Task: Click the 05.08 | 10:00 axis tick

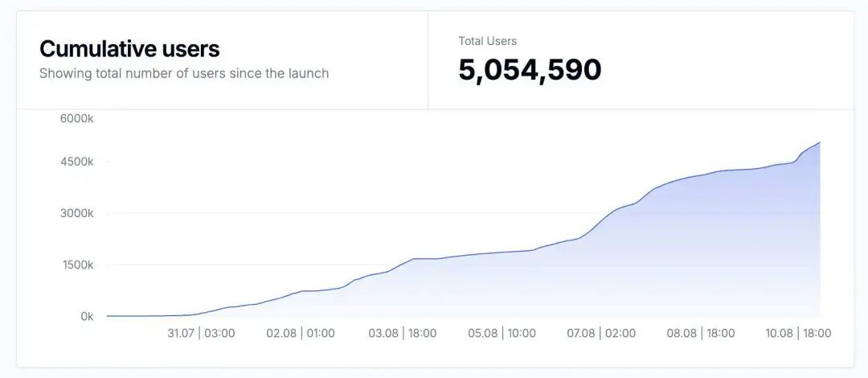Action: pos(502,333)
